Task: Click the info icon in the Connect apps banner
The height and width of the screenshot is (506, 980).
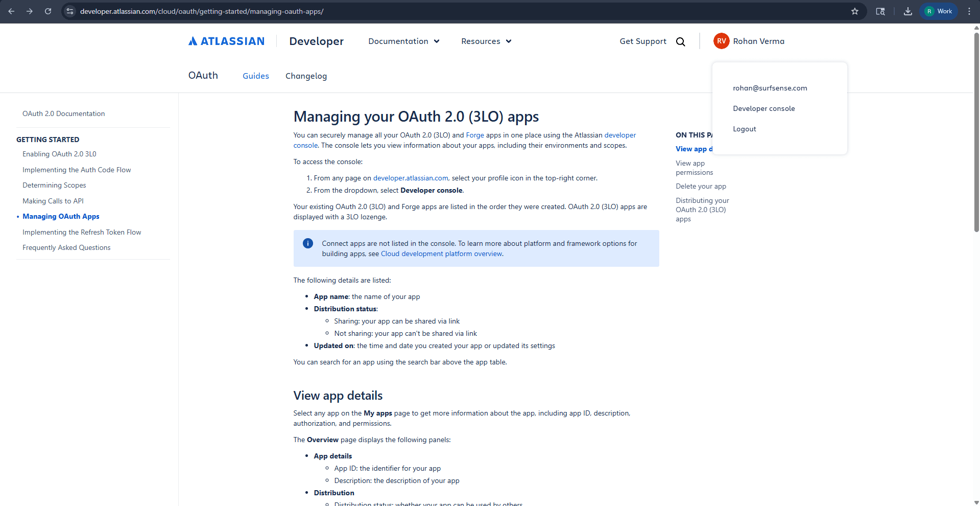Action: pyautogui.click(x=308, y=243)
